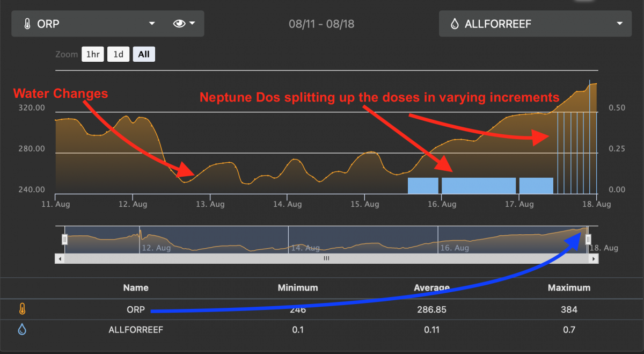Select the All zoom button

(144, 54)
